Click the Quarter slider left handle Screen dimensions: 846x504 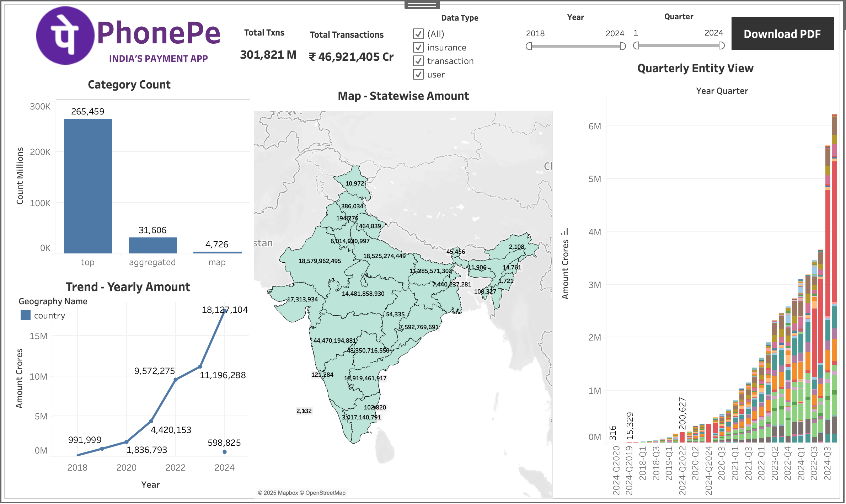(x=636, y=45)
